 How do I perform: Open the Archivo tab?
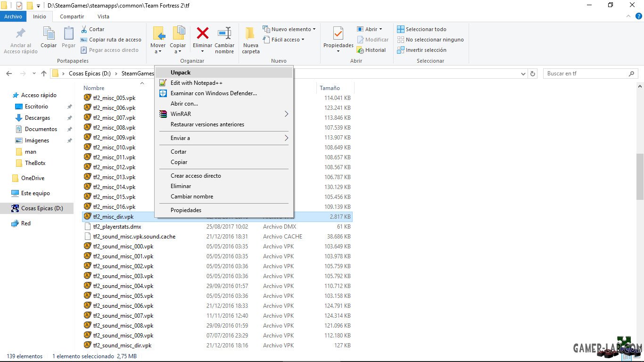click(x=13, y=16)
